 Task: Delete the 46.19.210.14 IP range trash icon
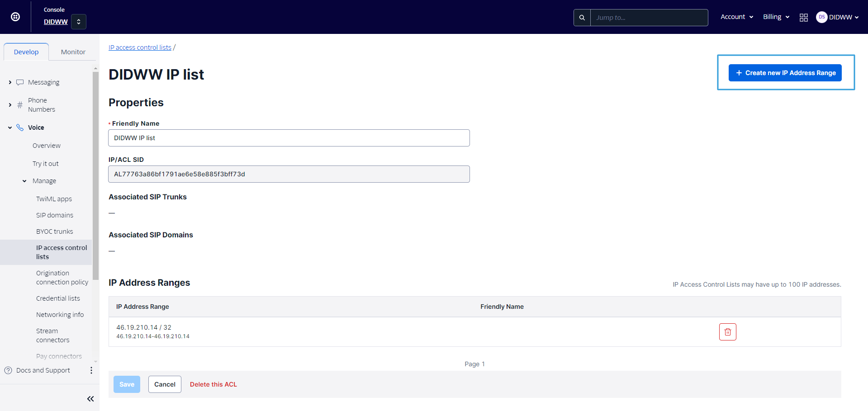coord(727,332)
